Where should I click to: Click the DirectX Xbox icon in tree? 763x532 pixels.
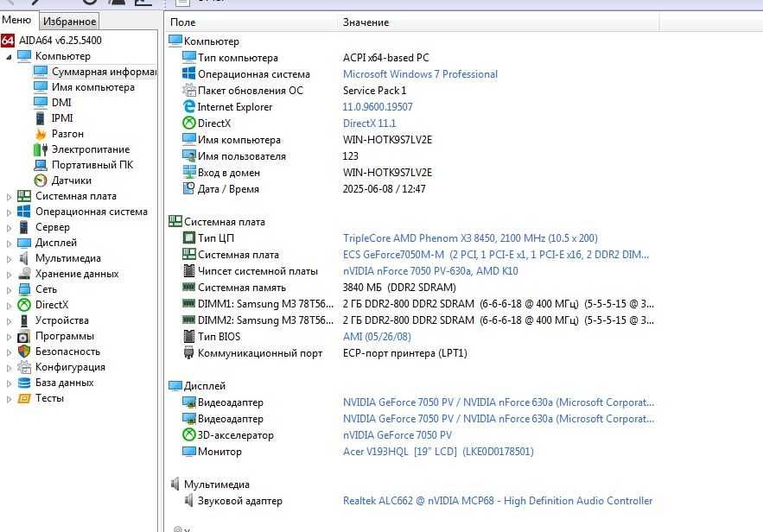point(24,305)
